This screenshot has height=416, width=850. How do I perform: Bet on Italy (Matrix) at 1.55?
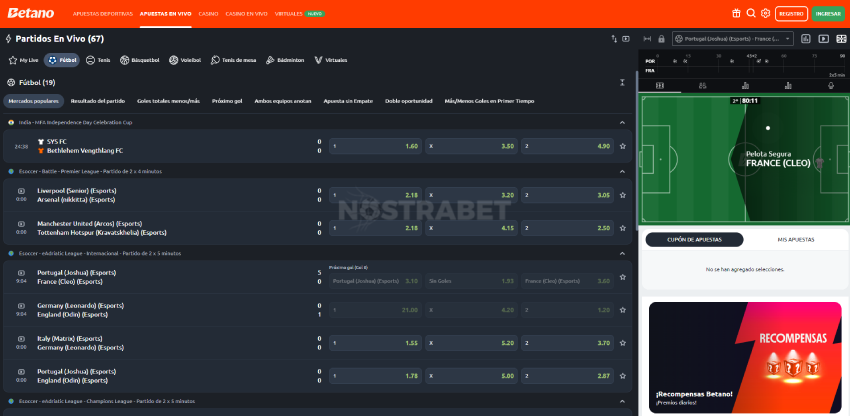tap(375, 343)
